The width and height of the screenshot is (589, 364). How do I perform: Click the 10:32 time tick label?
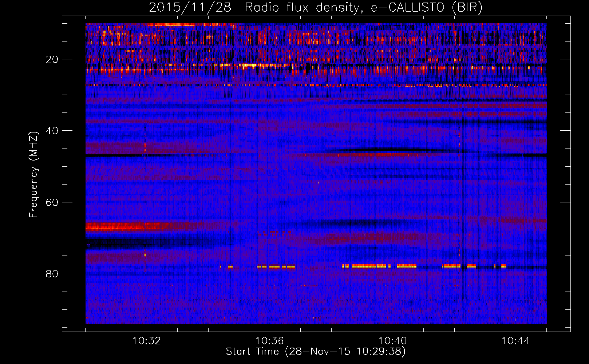147,341
